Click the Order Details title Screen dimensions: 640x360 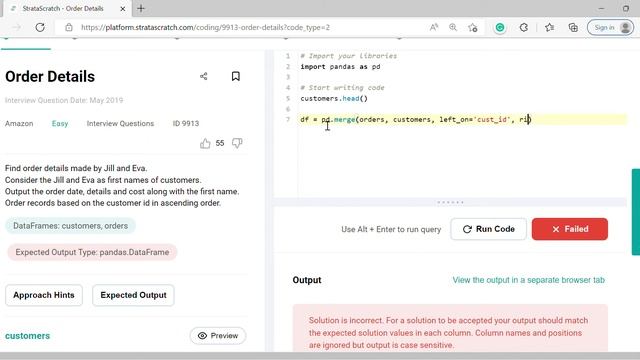point(50,77)
